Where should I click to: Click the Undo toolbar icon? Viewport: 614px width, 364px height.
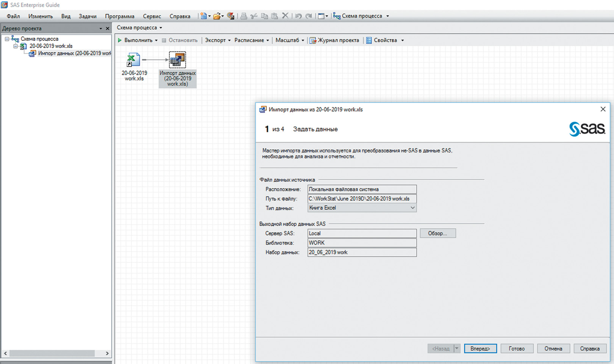pos(298,16)
